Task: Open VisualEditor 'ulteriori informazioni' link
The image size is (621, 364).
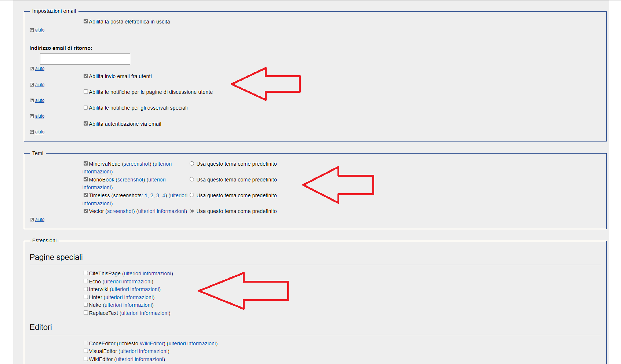Action: [144, 351]
